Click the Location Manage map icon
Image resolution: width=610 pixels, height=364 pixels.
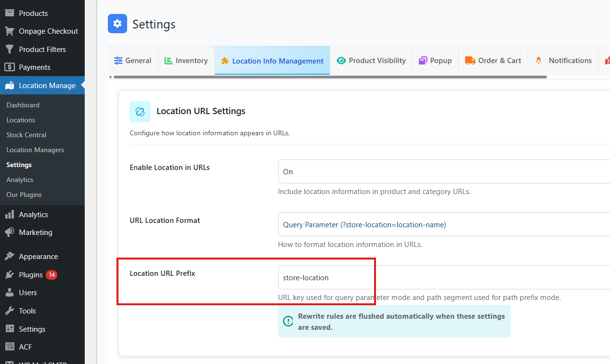point(10,85)
